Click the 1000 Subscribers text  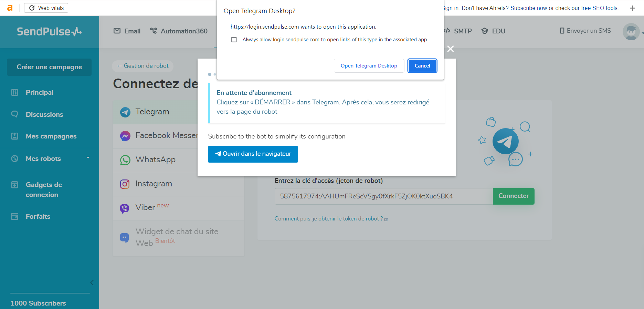tap(38, 303)
